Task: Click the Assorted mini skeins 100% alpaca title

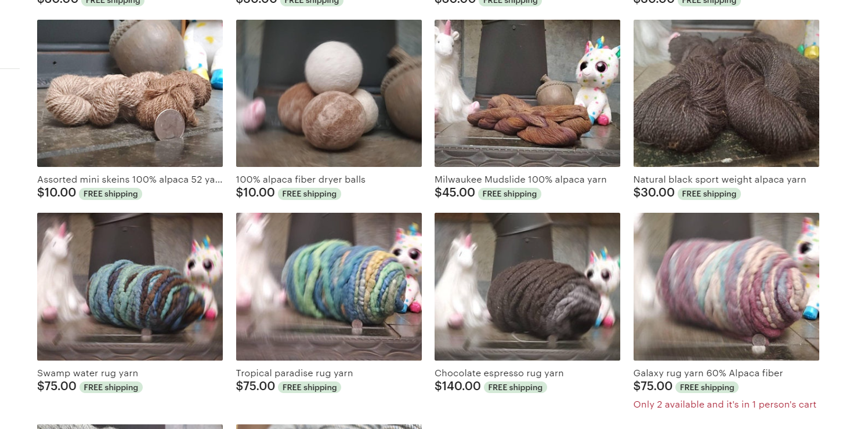Action: pos(130,180)
